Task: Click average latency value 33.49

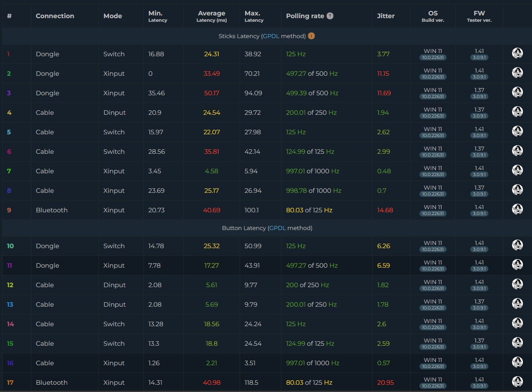Action: point(212,73)
